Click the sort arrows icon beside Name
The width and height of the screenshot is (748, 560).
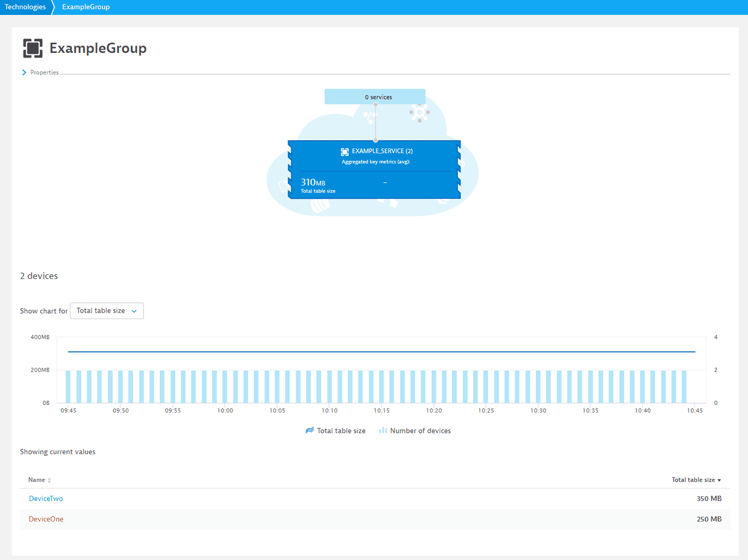pyautogui.click(x=49, y=480)
